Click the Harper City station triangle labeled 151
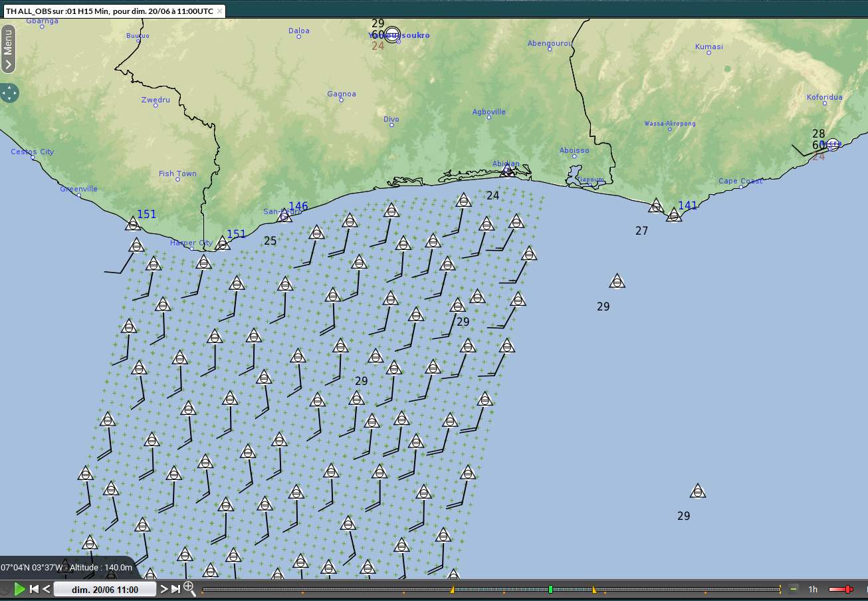This screenshot has height=601, width=868. (223, 243)
